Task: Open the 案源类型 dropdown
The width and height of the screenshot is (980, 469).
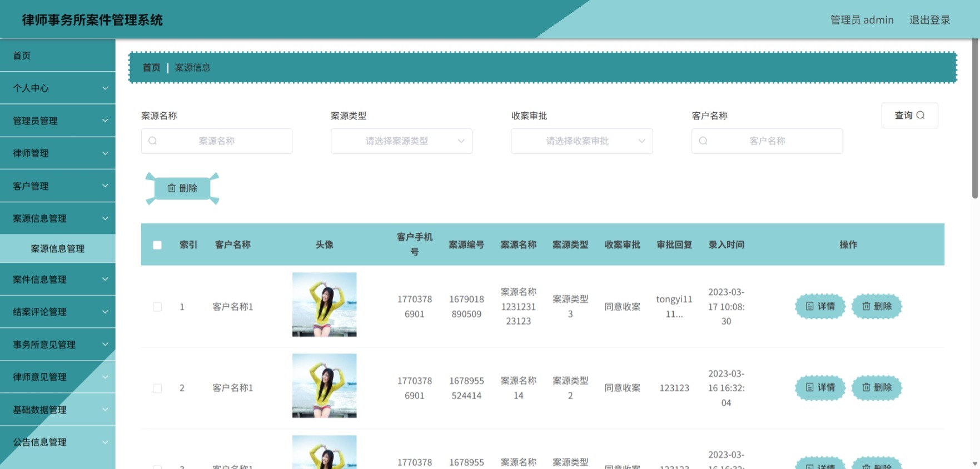Action: click(x=401, y=141)
